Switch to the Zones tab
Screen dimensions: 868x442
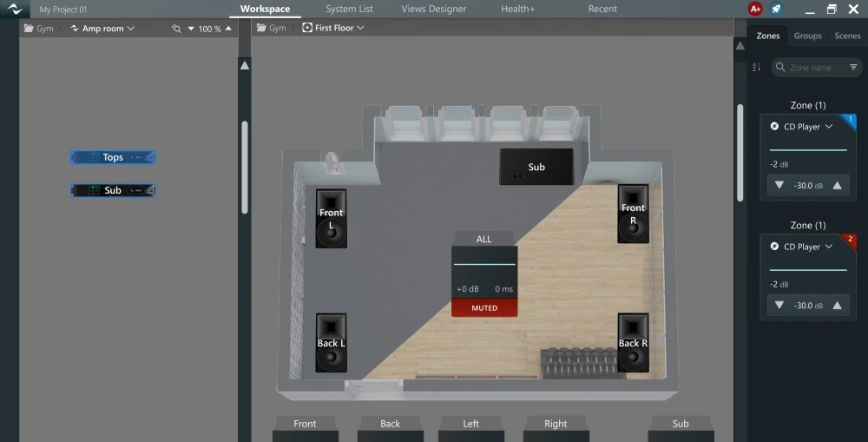768,36
